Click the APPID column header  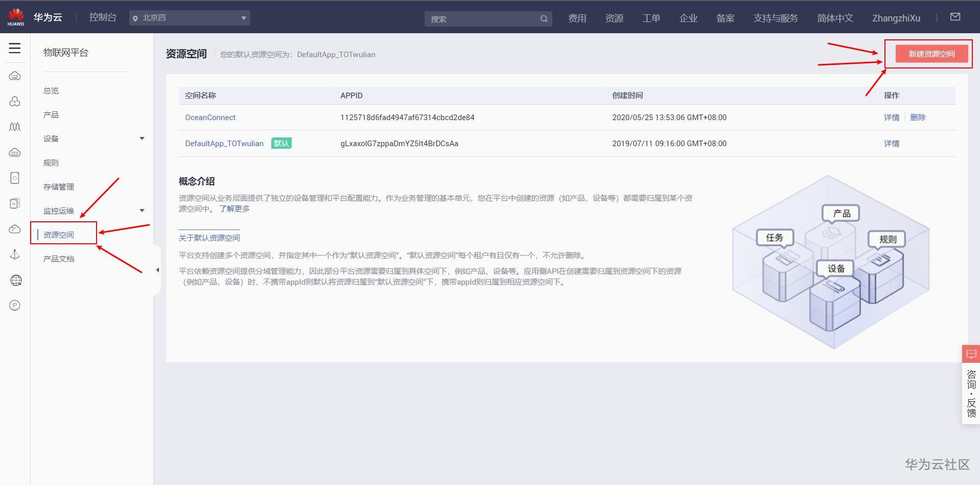(352, 96)
